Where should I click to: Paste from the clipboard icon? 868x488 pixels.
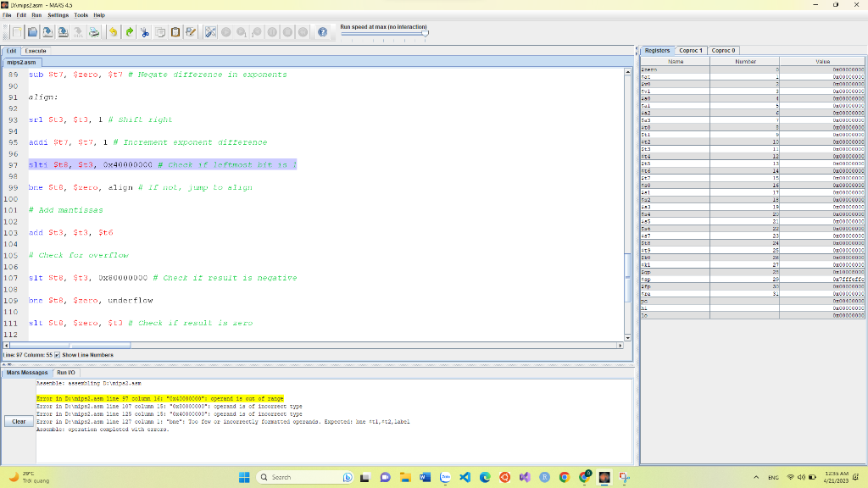(x=175, y=32)
